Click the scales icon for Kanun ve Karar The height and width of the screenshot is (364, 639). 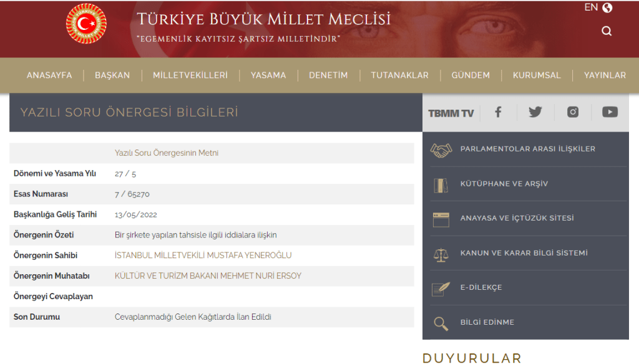pyautogui.click(x=441, y=254)
